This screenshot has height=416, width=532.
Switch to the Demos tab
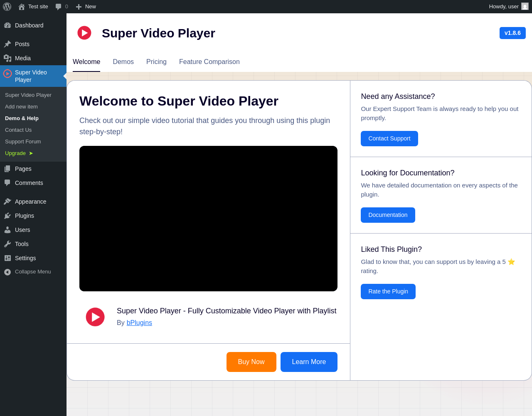[x=123, y=62]
